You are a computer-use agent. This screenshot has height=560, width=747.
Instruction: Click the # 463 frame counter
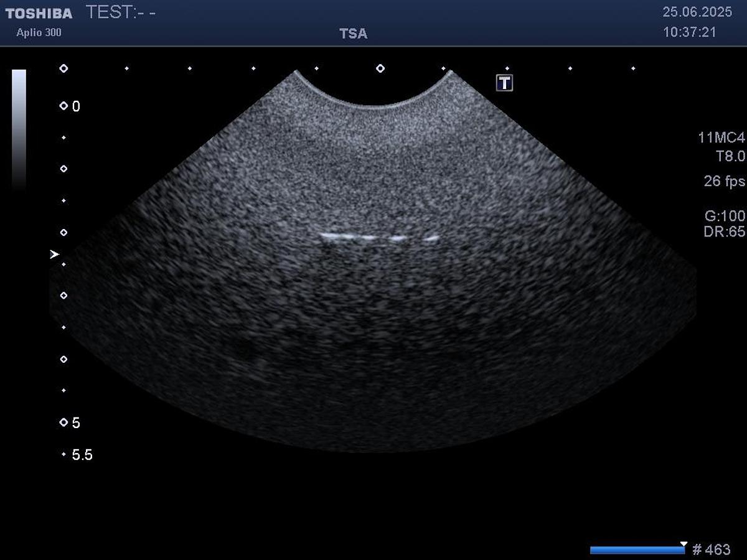[712, 550]
